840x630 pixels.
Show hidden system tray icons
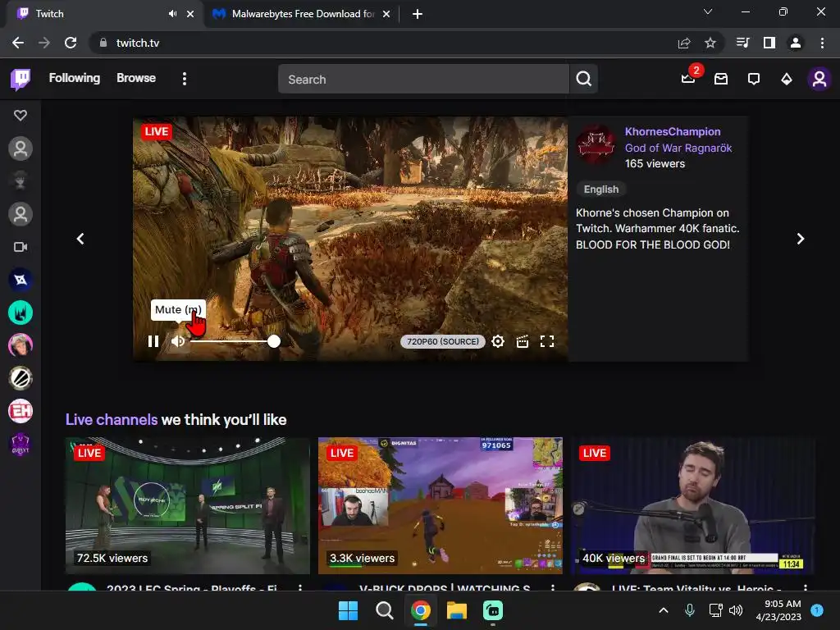pyautogui.click(x=663, y=610)
